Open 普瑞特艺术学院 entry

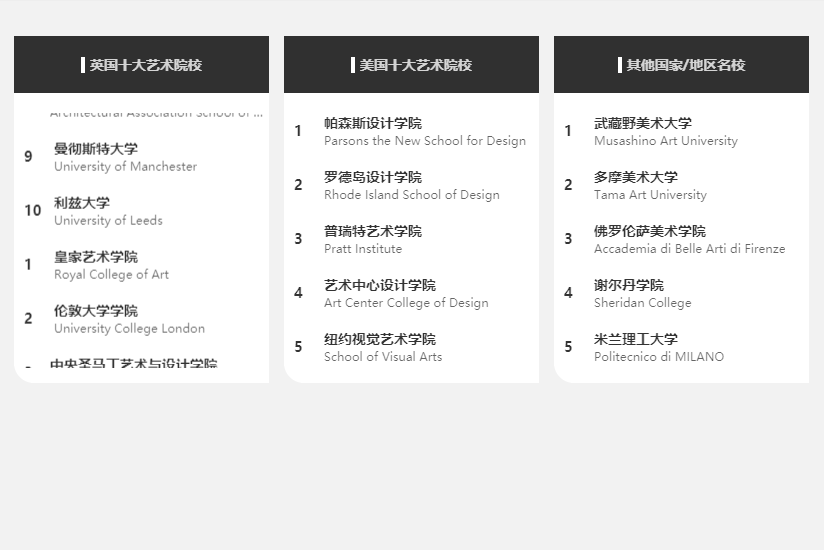click(x=373, y=232)
